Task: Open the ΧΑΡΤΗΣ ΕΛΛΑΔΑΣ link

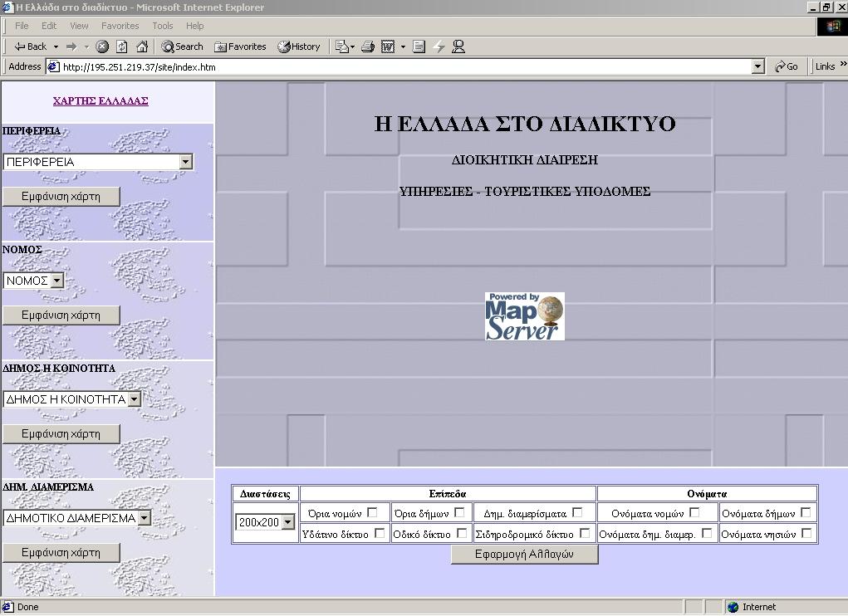Action: [x=100, y=101]
